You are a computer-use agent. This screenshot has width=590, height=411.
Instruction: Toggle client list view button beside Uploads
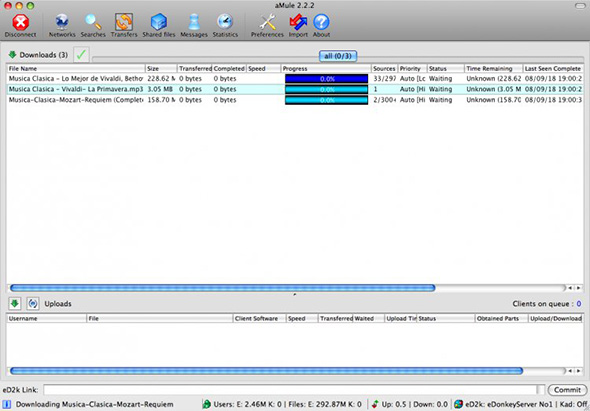point(33,303)
